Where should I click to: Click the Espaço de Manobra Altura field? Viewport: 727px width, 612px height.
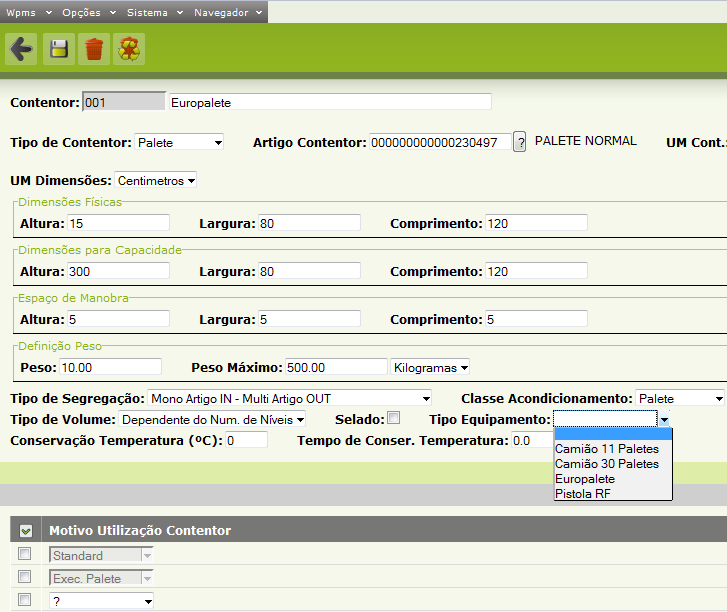[x=118, y=319]
